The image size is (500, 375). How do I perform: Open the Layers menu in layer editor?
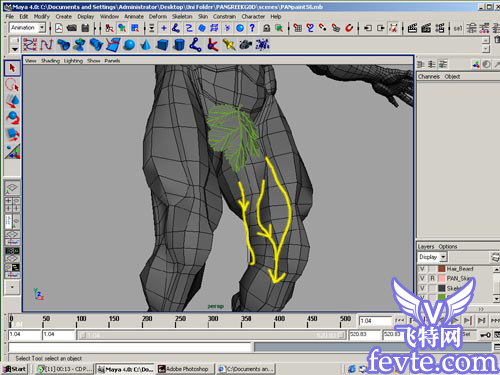pyautogui.click(x=426, y=247)
